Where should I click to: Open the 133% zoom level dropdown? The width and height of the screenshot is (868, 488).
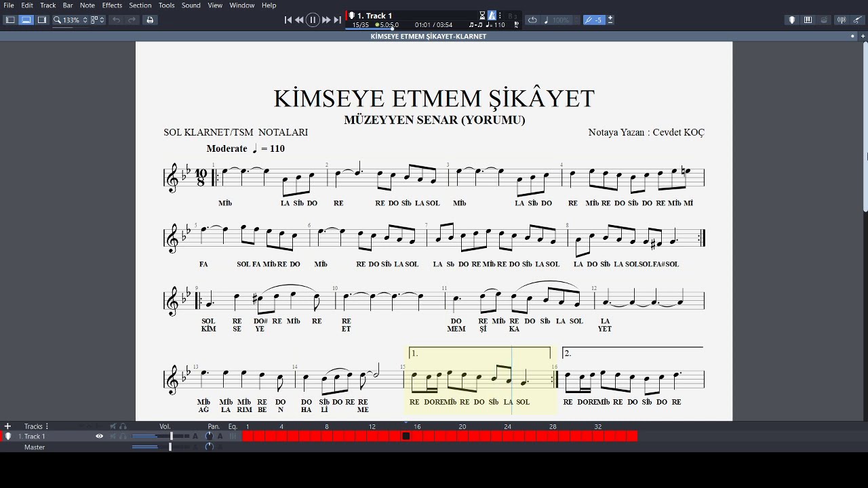70,20
